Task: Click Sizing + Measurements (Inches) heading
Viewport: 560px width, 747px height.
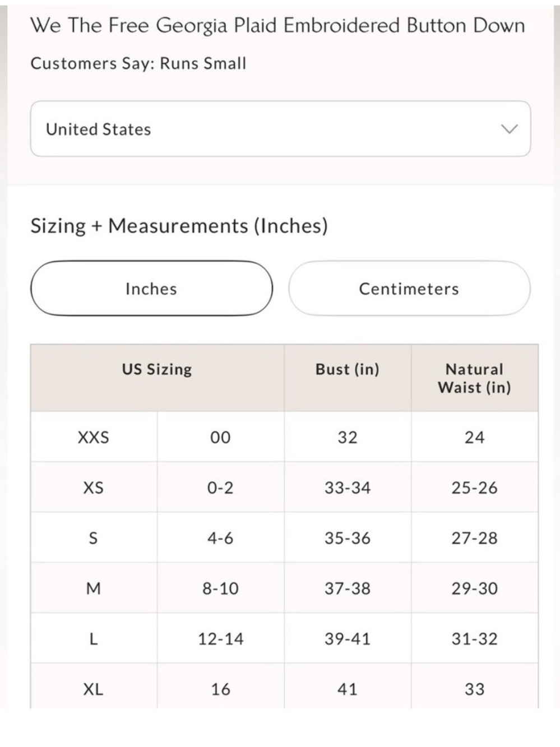Action: point(179,226)
